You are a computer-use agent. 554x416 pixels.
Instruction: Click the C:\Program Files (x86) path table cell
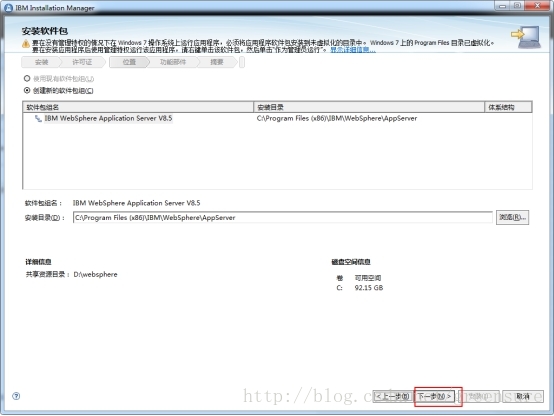pyautogui.click(x=337, y=118)
